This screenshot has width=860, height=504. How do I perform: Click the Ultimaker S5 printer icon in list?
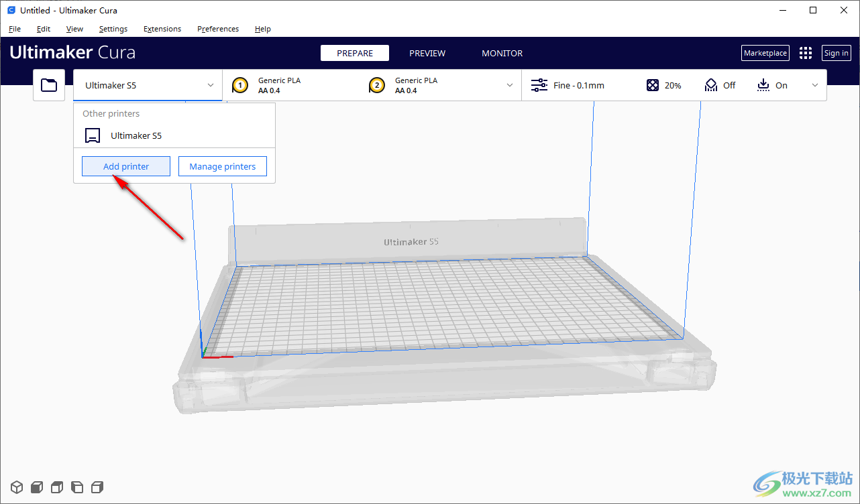tap(93, 135)
